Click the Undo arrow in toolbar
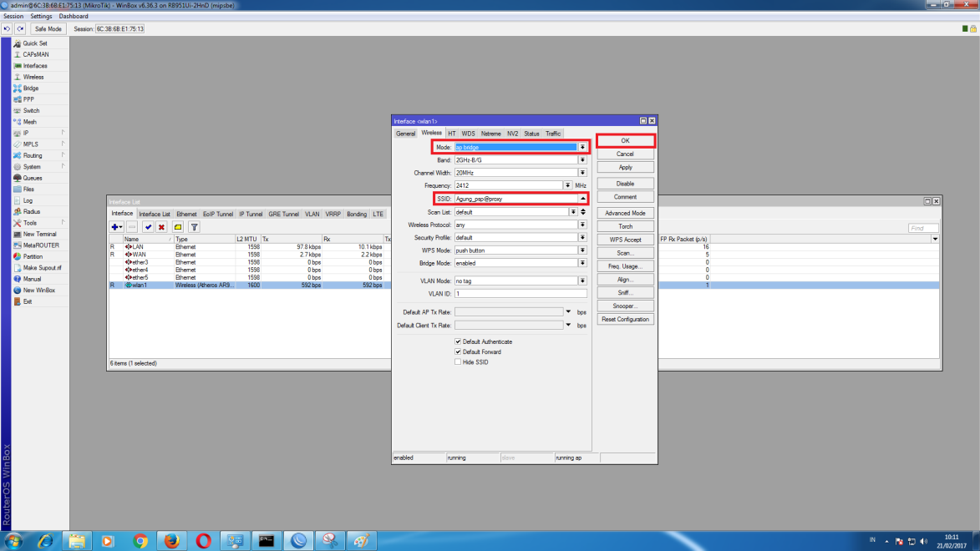The width and height of the screenshot is (980, 551). pos(7,28)
